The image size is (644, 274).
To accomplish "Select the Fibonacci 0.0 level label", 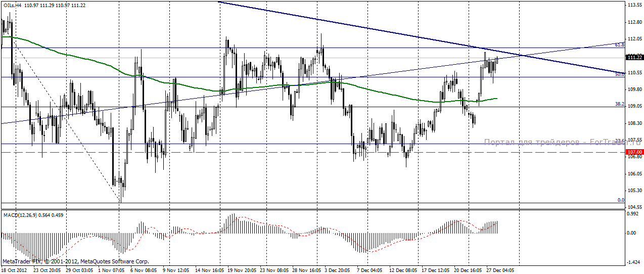I will pos(621,200).
